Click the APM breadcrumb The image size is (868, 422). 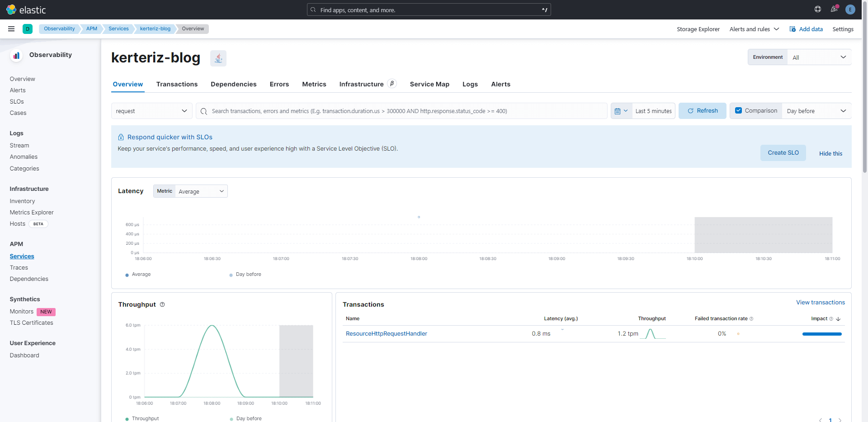click(92, 28)
